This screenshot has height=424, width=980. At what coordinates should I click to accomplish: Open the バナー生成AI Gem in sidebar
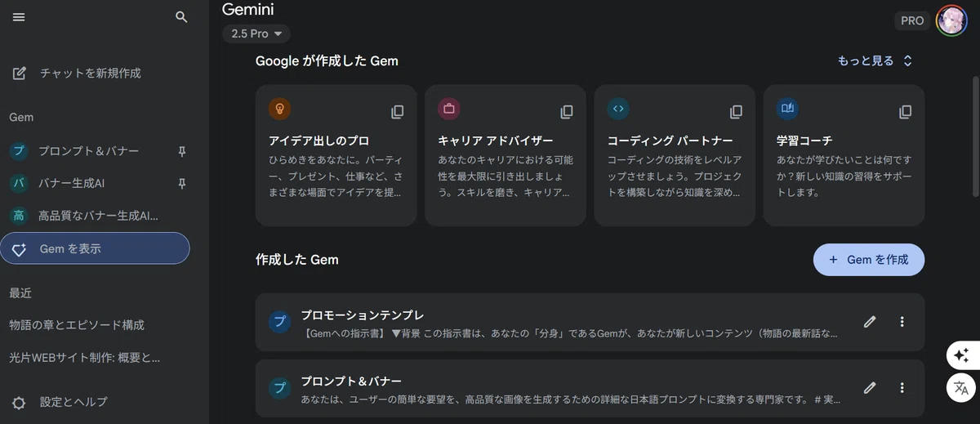[x=71, y=183]
